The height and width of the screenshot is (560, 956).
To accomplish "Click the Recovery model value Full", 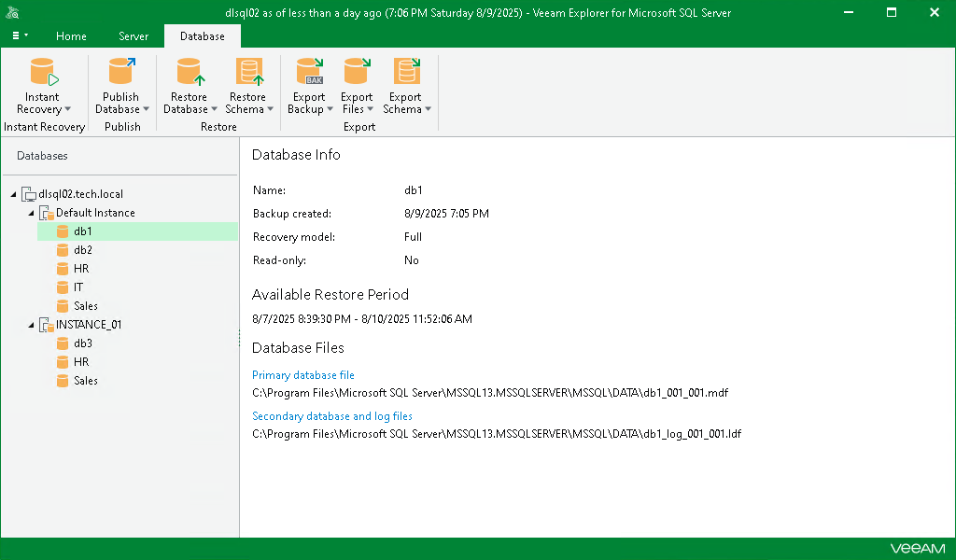I will (x=413, y=237).
